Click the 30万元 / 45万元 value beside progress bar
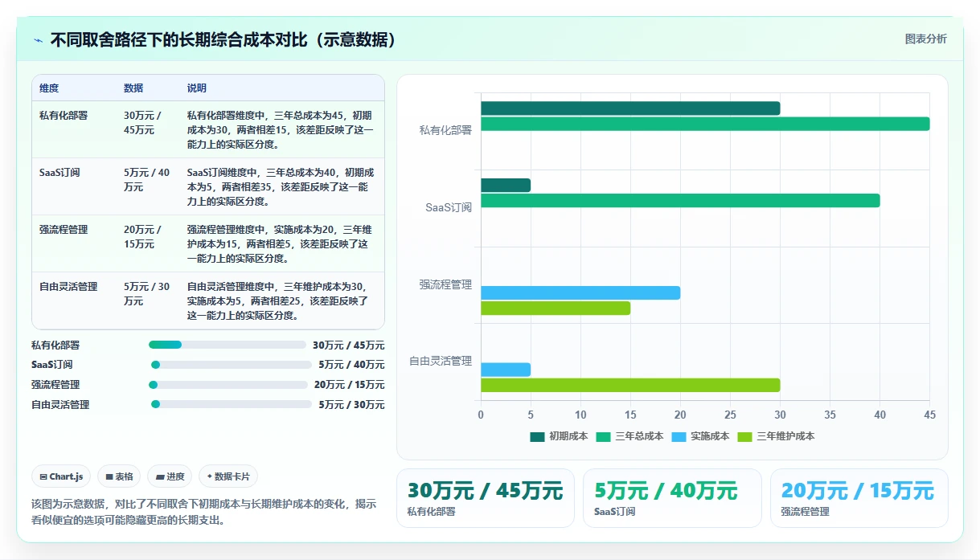 click(x=349, y=345)
